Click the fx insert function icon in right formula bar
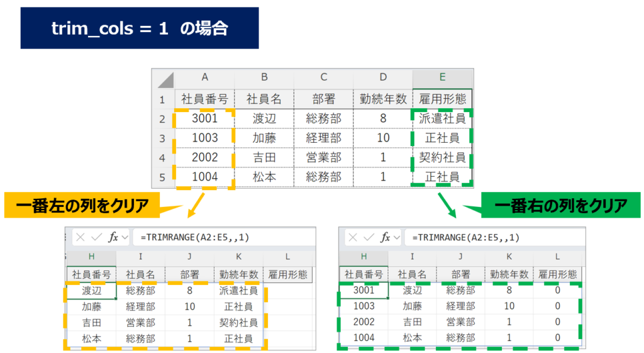Image resolution: width=644 pixels, height=353 pixels. click(385, 237)
